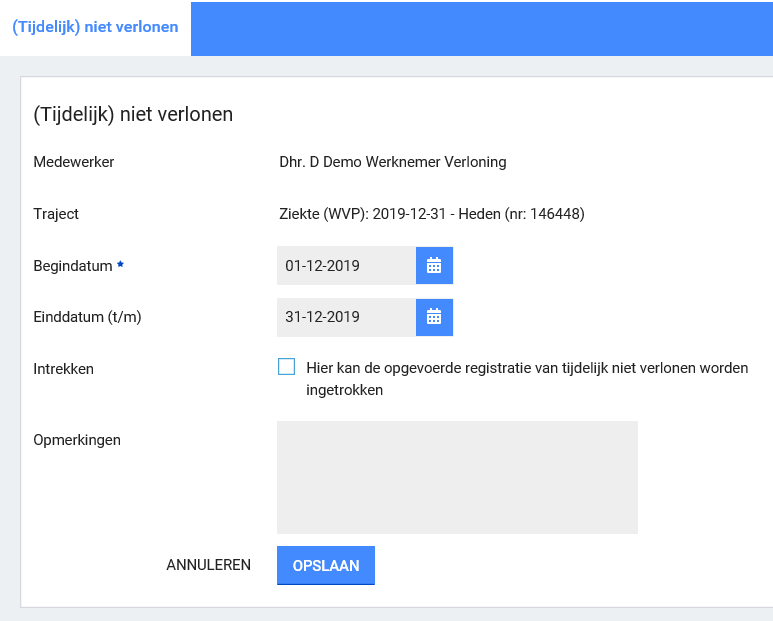The height and width of the screenshot is (621, 773).
Task: Click the Opmerkingen field label
Action: [77, 440]
